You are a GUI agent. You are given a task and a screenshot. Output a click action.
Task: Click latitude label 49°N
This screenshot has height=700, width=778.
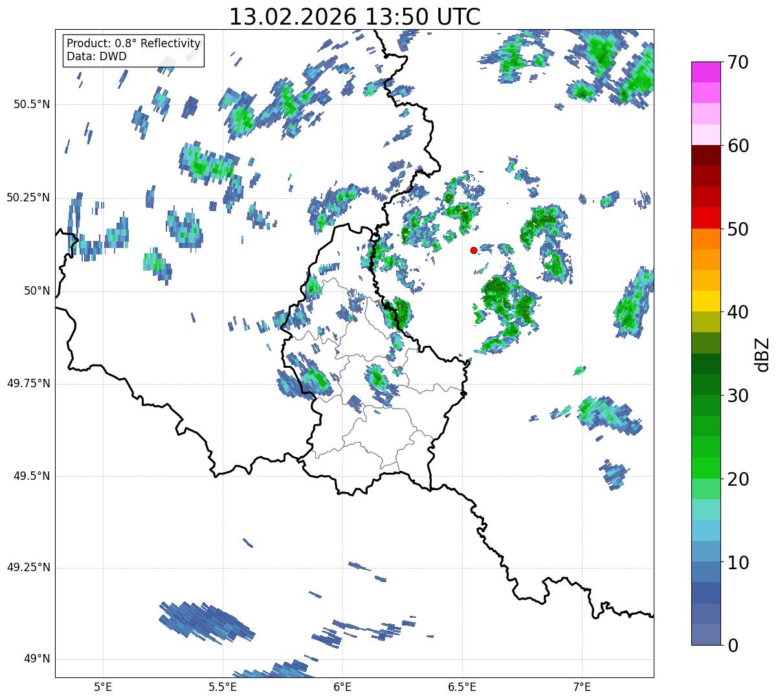37,659
